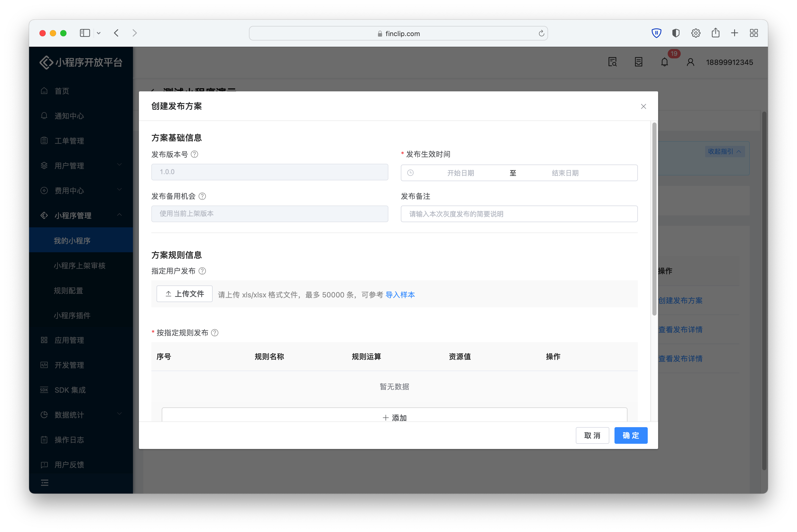Open 开发管理 in sidebar

(81, 365)
